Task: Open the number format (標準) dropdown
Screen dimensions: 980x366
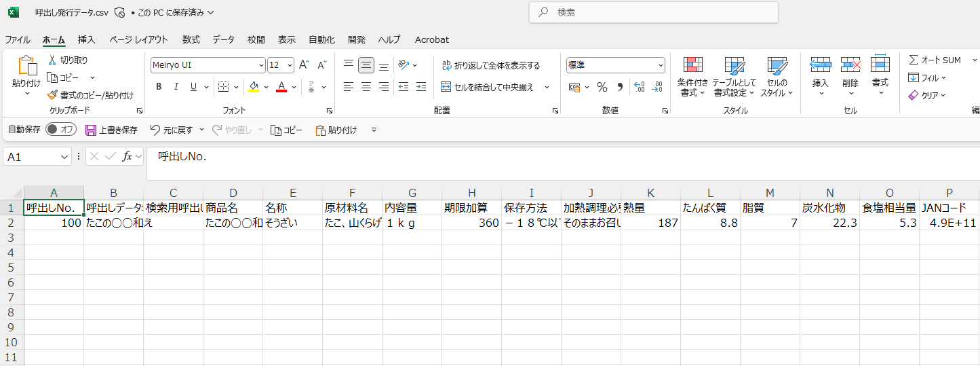Action: 660,66
